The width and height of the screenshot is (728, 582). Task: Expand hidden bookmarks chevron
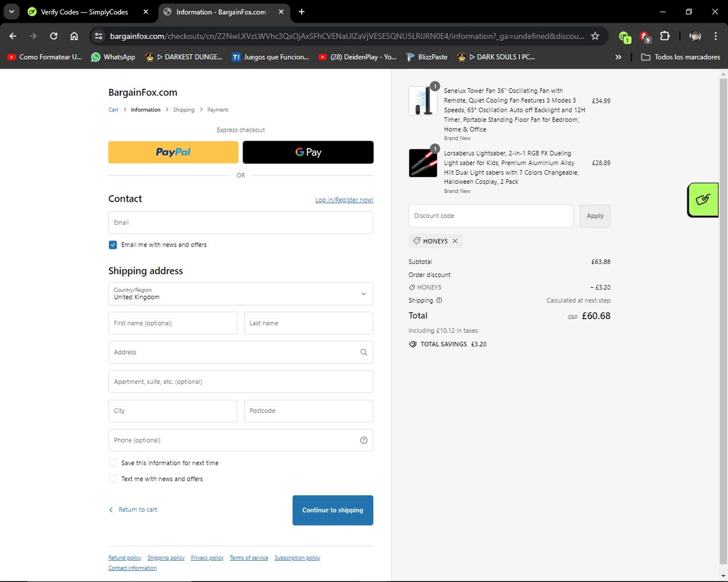point(618,57)
